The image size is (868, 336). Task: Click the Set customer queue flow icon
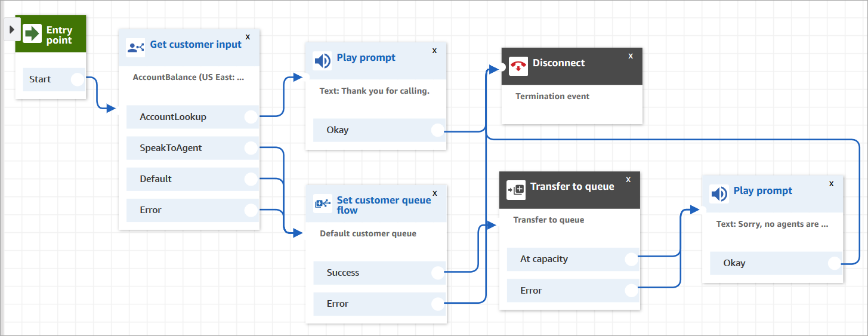click(x=323, y=204)
